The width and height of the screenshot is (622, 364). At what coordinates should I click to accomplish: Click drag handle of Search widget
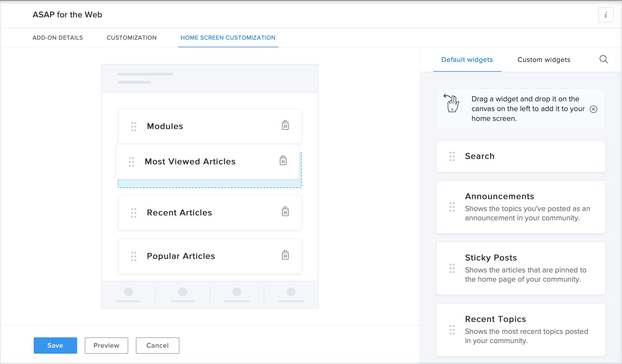coord(452,156)
